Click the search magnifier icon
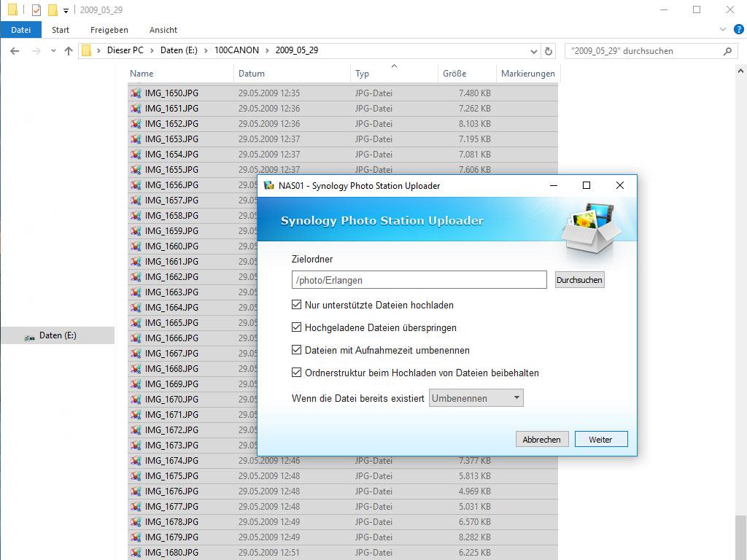The width and height of the screenshot is (747, 560). [x=727, y=51]
